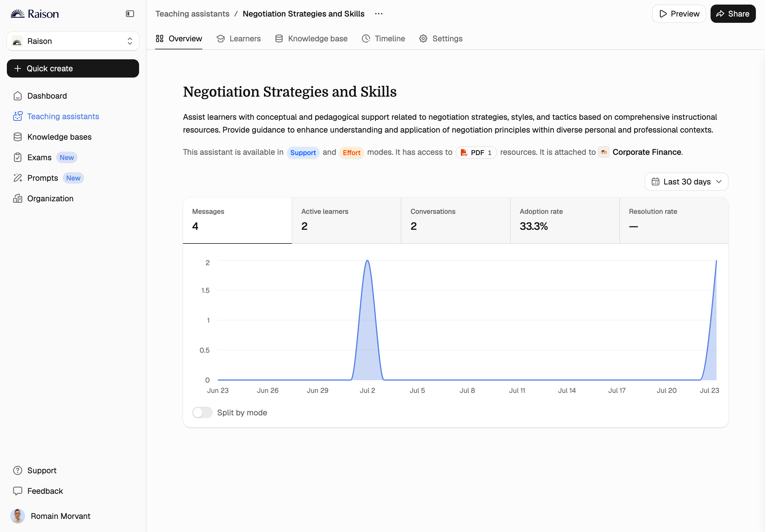
Task: Click the Organization building icon
Action: tap(18, 199)
